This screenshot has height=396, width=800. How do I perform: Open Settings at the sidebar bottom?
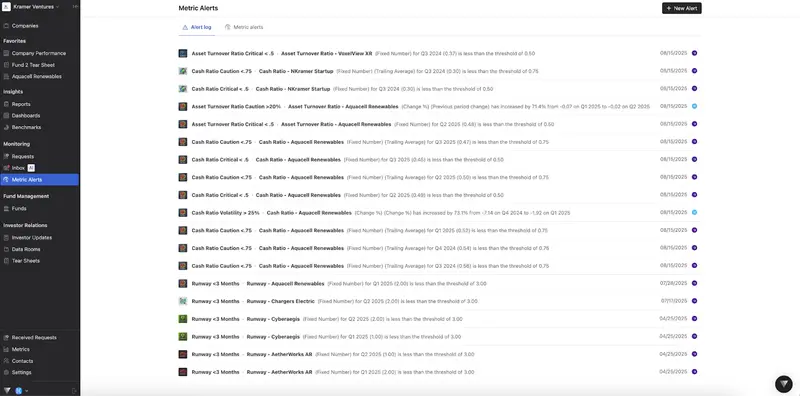[x=21, y=373]
